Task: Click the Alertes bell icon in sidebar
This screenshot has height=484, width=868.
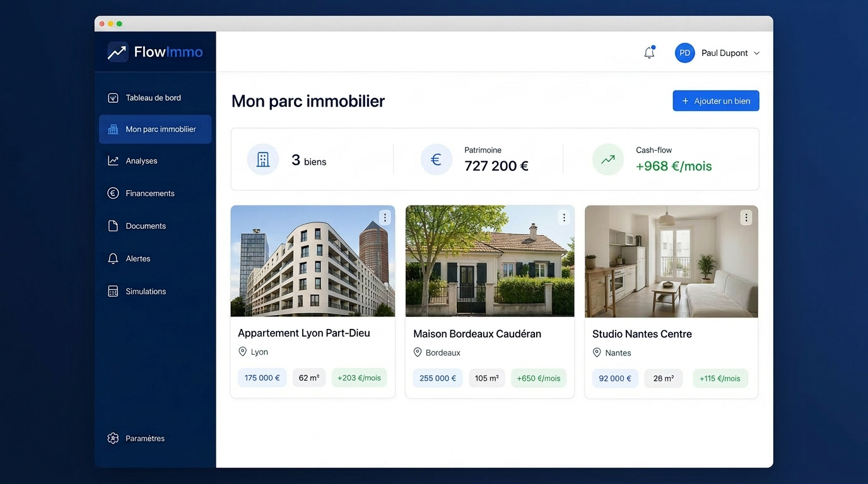Action: pos(113,258)
